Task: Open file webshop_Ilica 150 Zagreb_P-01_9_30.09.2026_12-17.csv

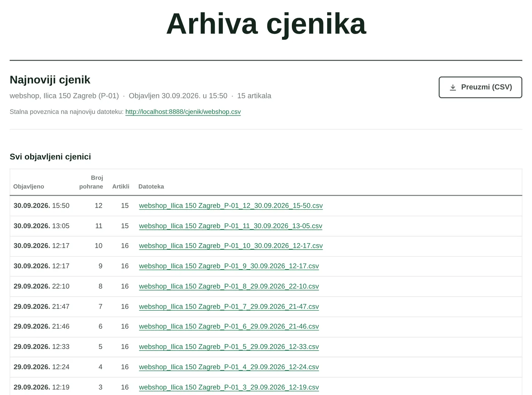Action: (x=229, y=266)
